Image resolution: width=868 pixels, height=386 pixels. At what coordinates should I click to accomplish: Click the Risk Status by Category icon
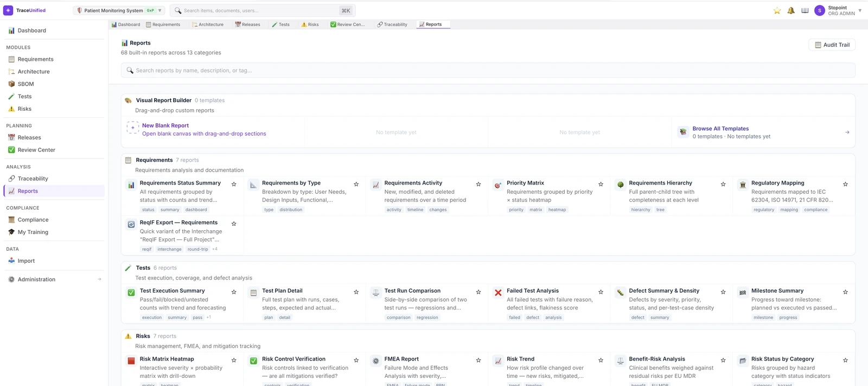point(743,361)
